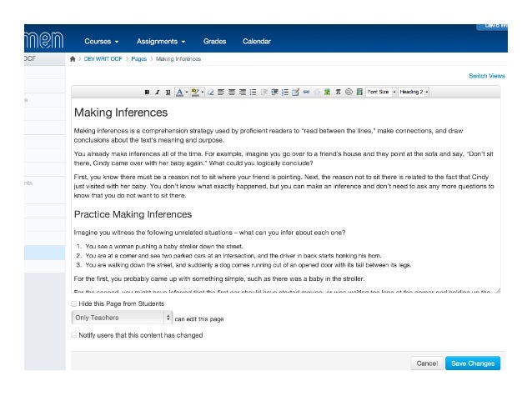This screenshot has height=411, width=532.
Task: Click the editor resize handle at bottom-right corner
Action: tap(498, 291)
